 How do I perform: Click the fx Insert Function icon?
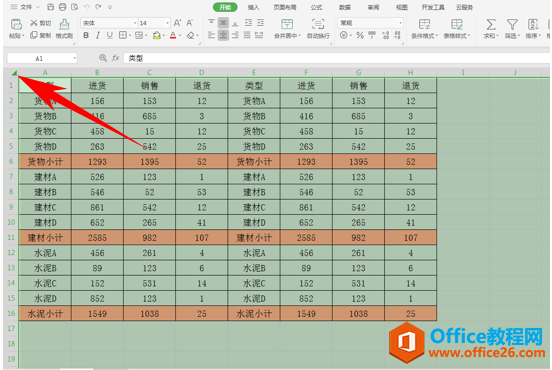click(115, 58)
